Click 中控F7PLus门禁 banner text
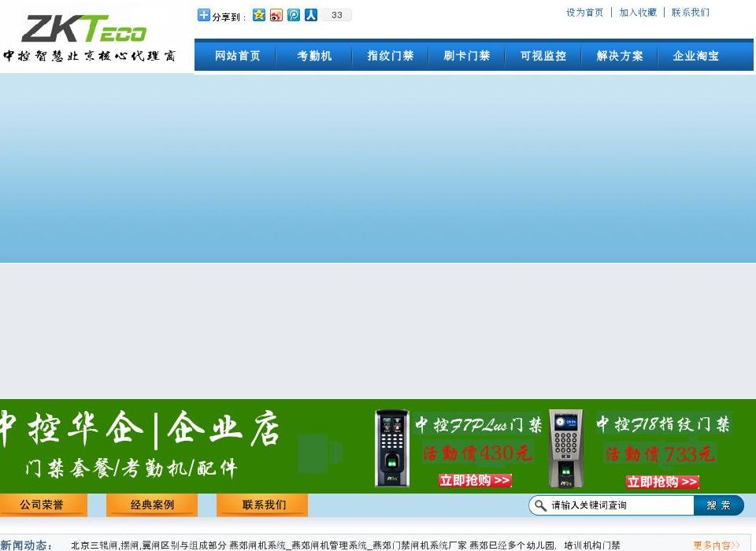 (478, 425)
